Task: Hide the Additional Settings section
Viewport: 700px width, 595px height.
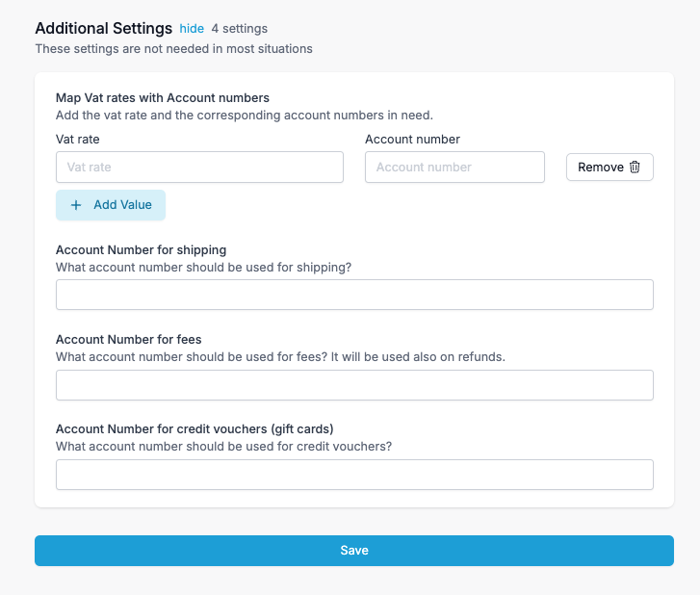Action: [x=192, y=29]
